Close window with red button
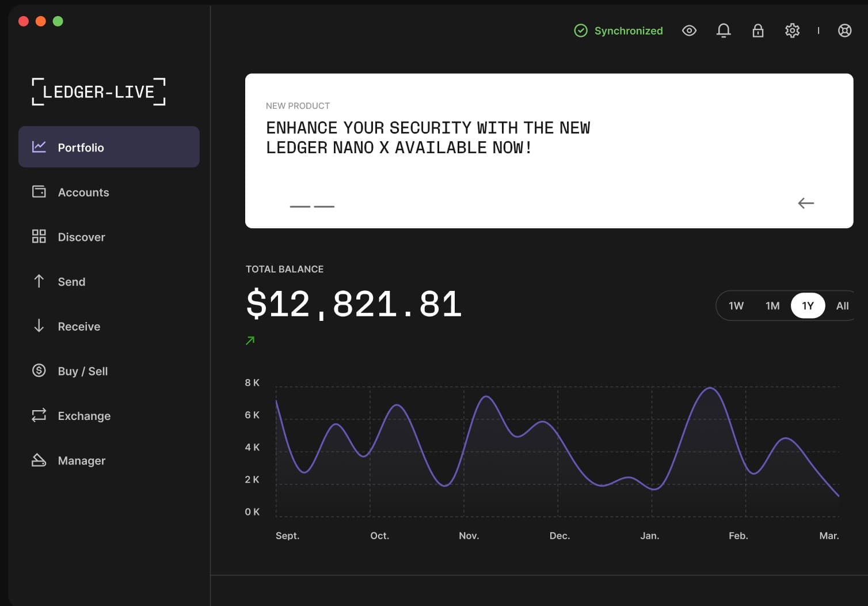The width and height of the screenshot is (868, 606). pyautogui.click(x=24, y=21)
